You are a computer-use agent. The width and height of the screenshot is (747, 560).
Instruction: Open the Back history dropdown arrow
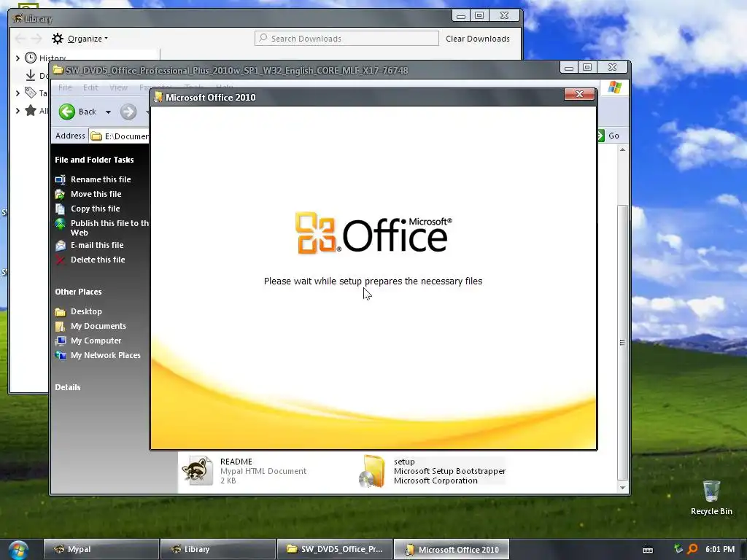[108, 112]
